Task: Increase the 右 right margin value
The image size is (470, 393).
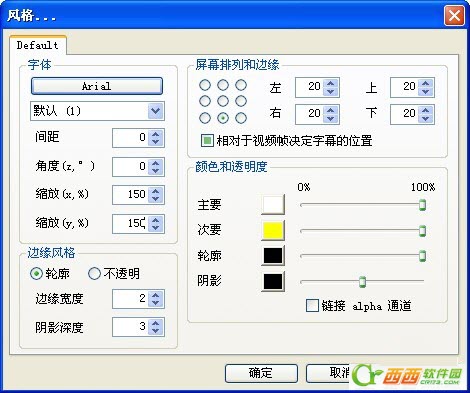Action: tap(331, 110)
